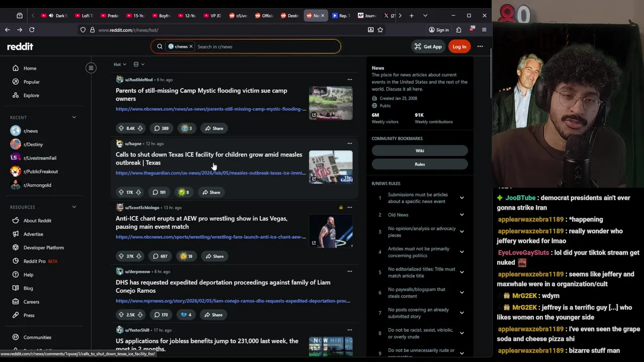
Task: Open overflow menu on AEW wrestling post
Action: [x=350, y=207]
